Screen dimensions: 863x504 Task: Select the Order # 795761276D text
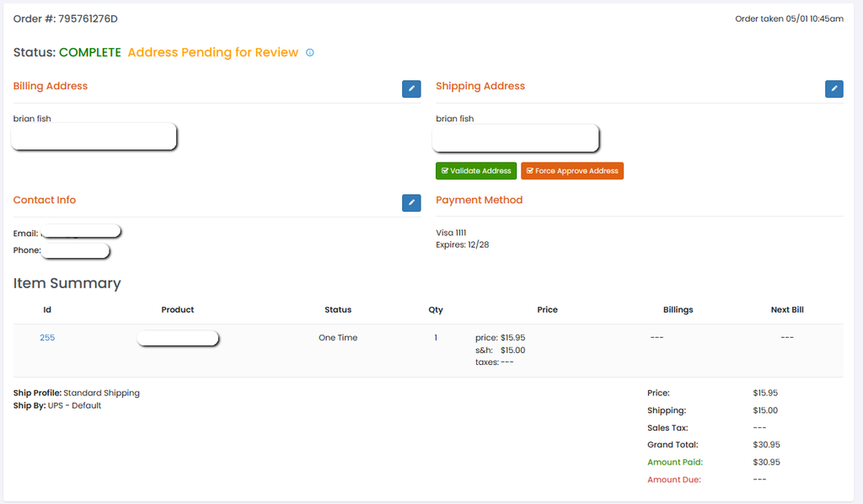(66, 19)
